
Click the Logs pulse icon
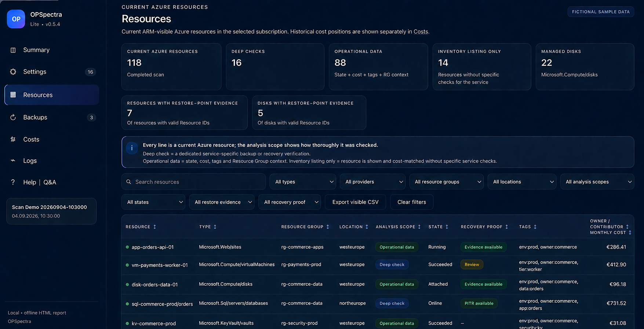[x=13, y=160]
